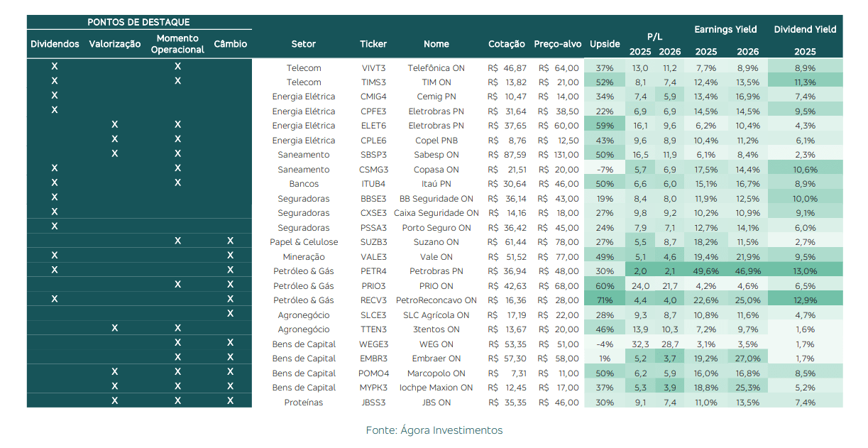The height and width of the screenshot is (448, 868).
Task: Click the Itaú PN company name
Action: (x=436, y=184)
